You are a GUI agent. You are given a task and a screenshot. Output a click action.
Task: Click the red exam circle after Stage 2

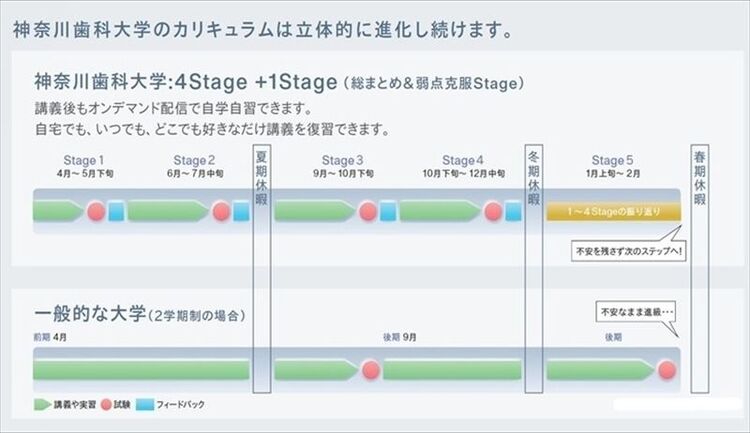click(x=221, y=211)
